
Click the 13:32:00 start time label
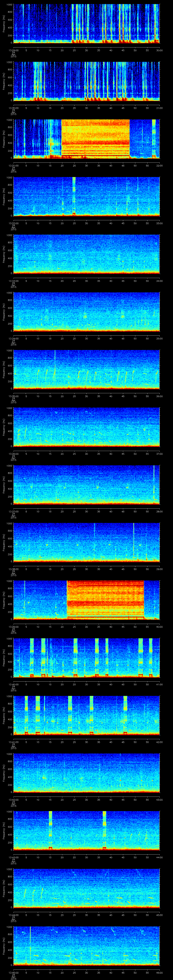coord(13,223)
